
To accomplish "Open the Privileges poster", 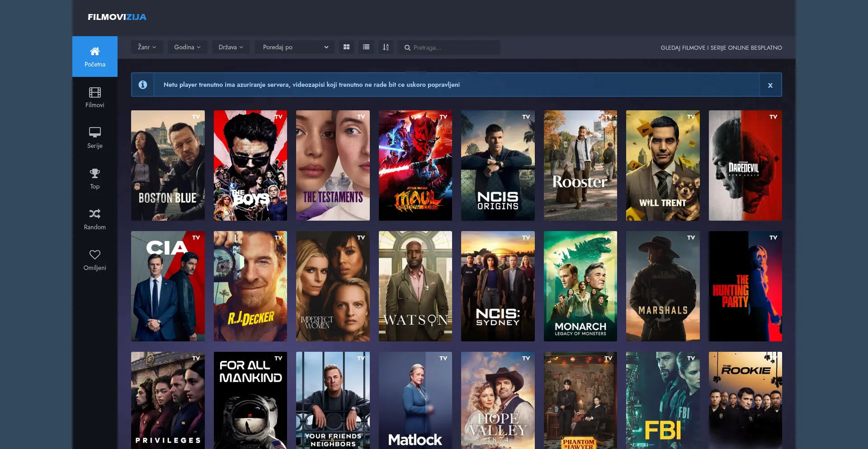I will [168, 400].
